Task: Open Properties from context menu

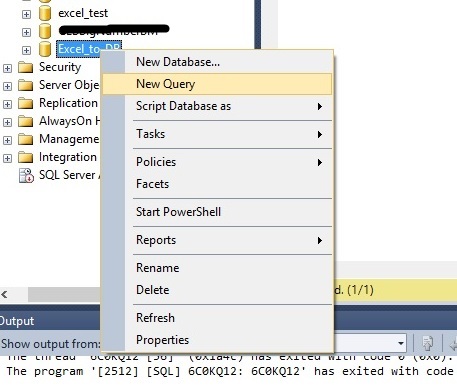Action: (x=217, y=340)
